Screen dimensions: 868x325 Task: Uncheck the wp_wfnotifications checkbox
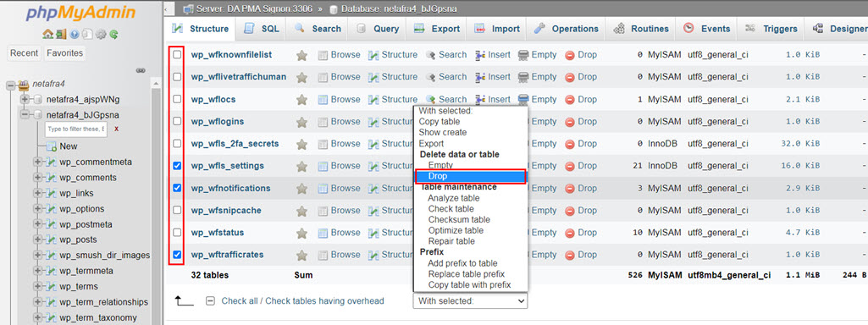[x=177, y=188]
